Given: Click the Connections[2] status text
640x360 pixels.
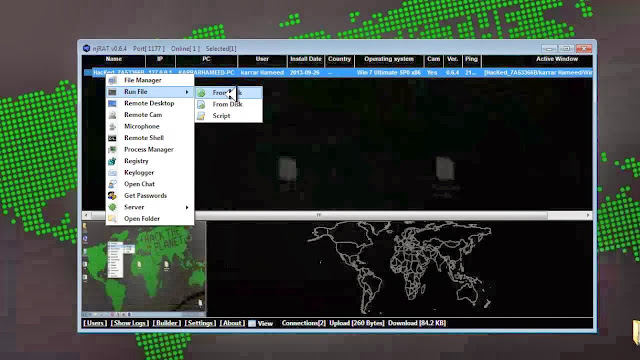Looking at the screenshot, I should pos(304,323).
